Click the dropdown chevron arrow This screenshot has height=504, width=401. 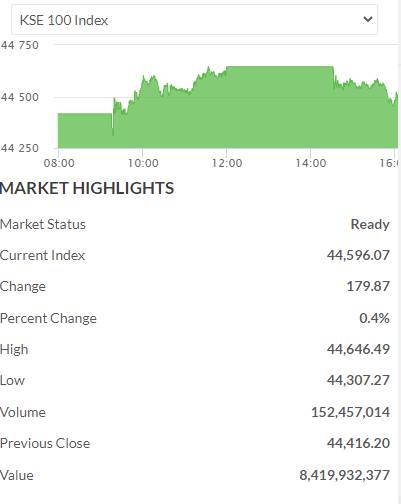pos(368,20)
